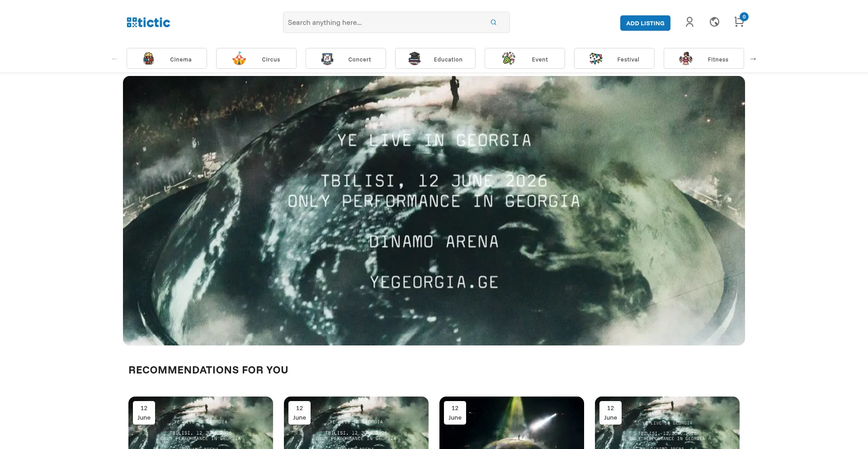Select the Circus category

[x=256, y=58]
